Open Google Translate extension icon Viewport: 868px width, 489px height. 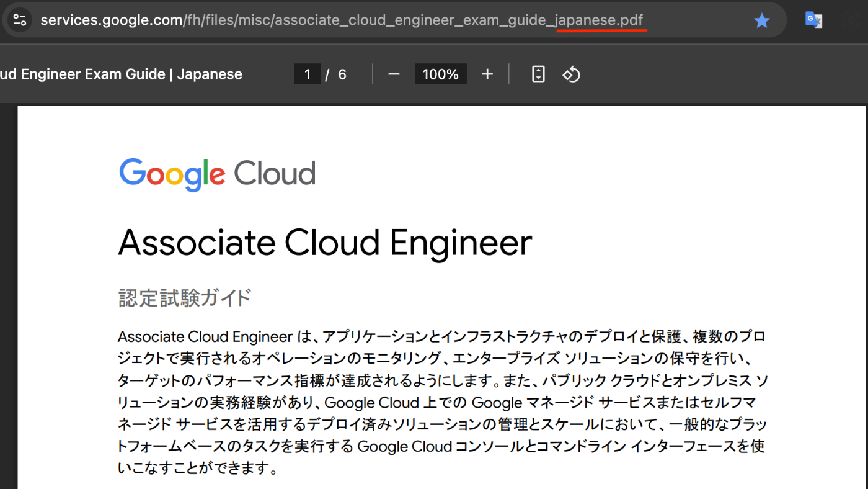point(813,20)
